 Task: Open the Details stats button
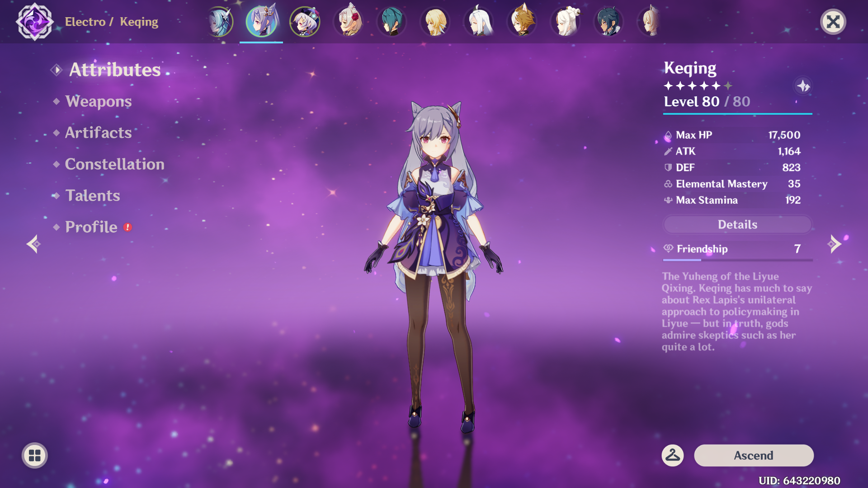tap(737, 225)
